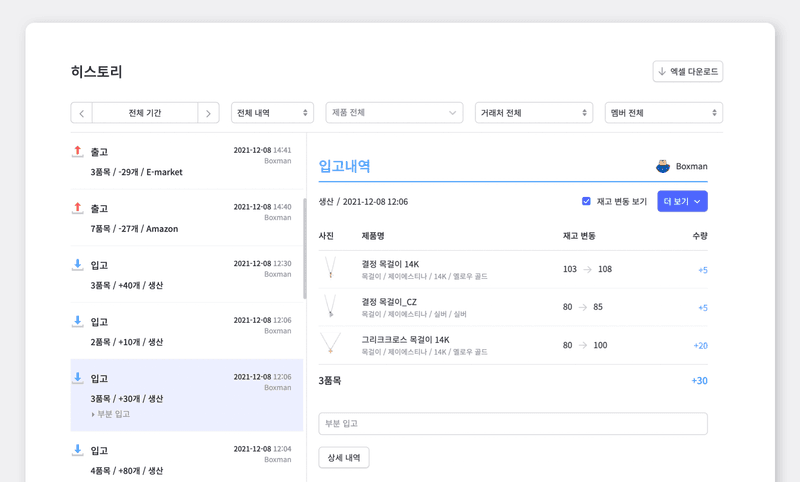The image size is (800, 482).
Task: Open the 거래처 전체 dropdown
Action: pos(533,113)
